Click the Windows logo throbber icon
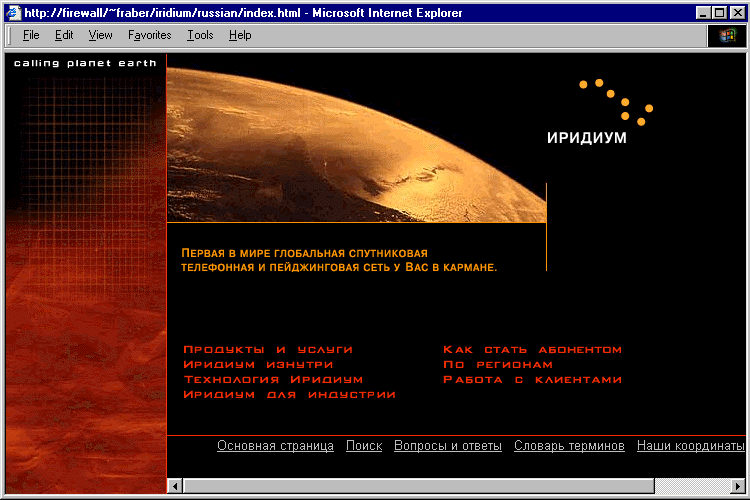The height and width of the screenshot is (500, 750). click(727, 36)
